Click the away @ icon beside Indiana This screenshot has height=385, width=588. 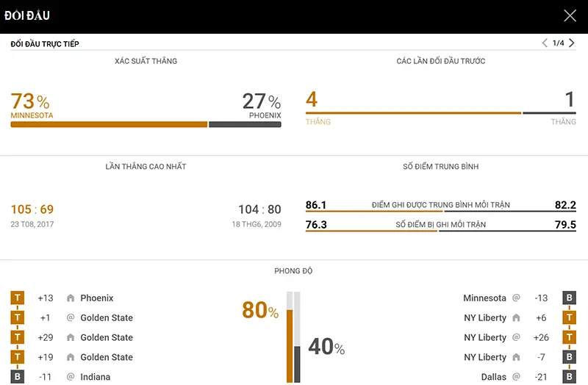point(71,377)
